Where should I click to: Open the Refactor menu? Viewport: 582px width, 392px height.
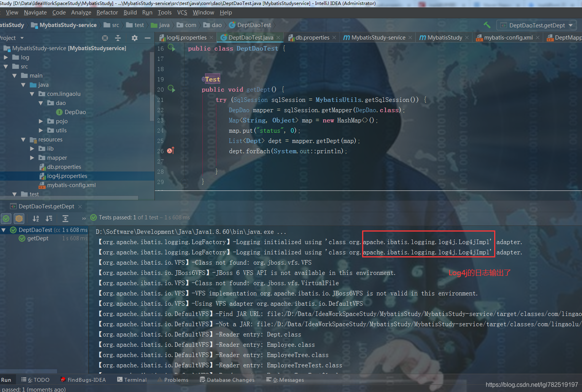point(107,12)
